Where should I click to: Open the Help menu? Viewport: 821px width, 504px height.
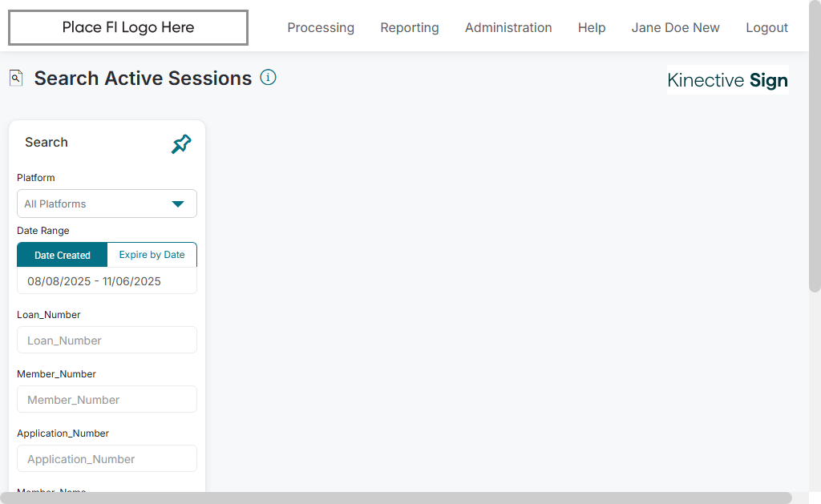pos(592,28)
